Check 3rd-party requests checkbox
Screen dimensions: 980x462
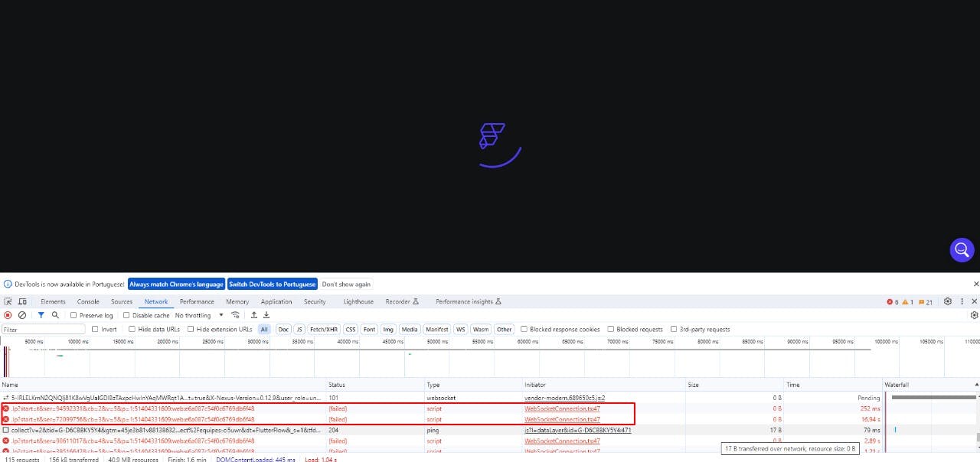coord(674,330)
